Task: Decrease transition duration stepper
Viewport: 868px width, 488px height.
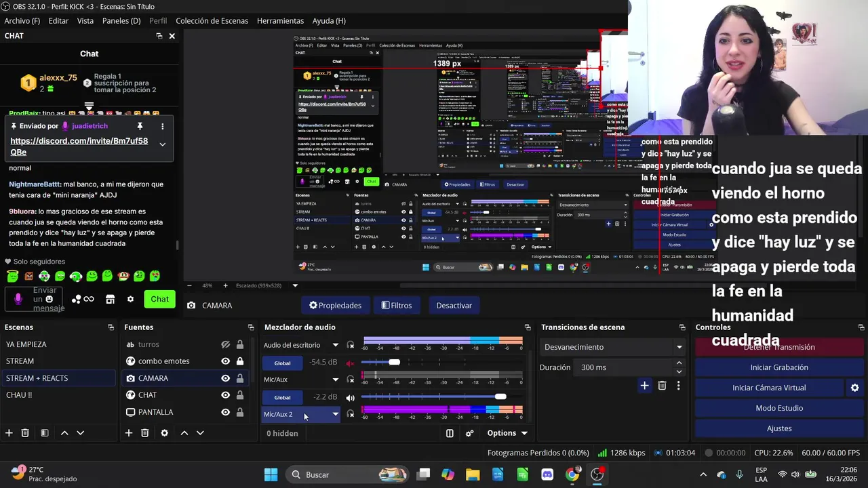Action: (679, 371)
